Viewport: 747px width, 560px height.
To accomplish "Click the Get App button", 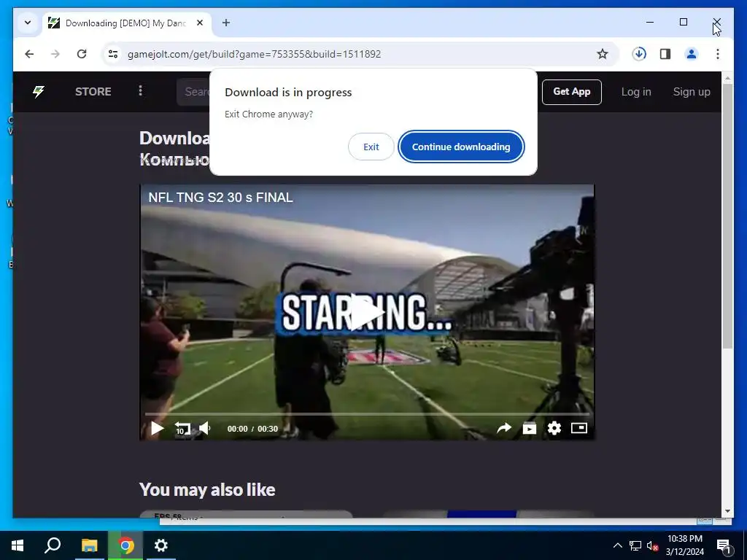I will pyautogui.click(x=572, y=92).
